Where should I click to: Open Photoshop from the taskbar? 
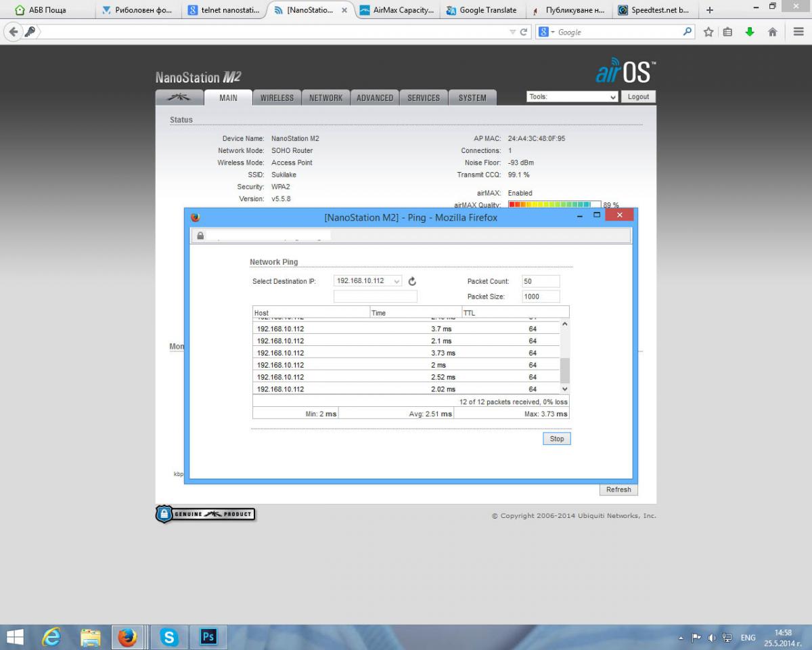(x=208, y=637)
